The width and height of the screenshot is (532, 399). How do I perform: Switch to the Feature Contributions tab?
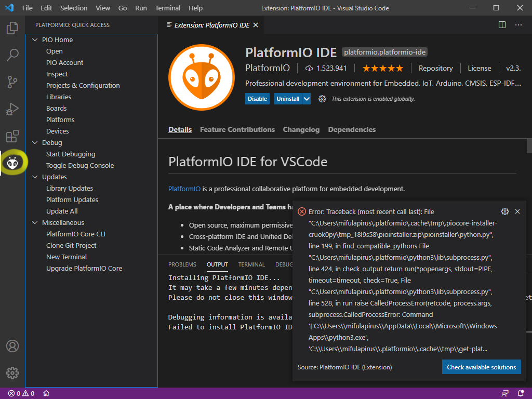click(237, 129)
